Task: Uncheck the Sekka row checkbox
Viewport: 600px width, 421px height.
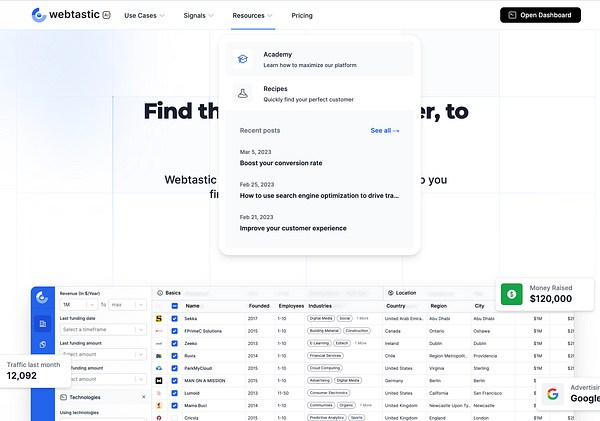Action: [x=174, y=318]
